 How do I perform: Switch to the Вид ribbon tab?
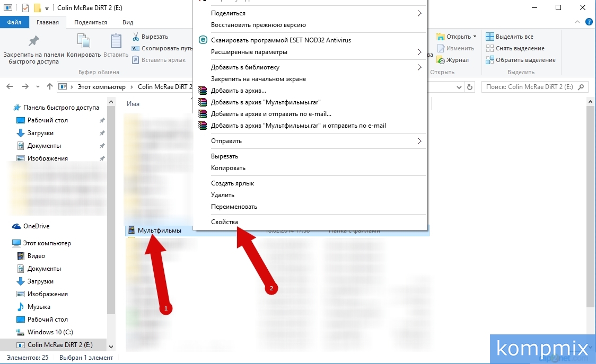128,22
